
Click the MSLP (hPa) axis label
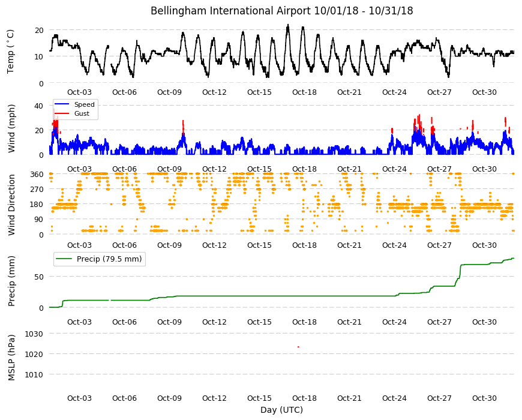pos(11,358)
